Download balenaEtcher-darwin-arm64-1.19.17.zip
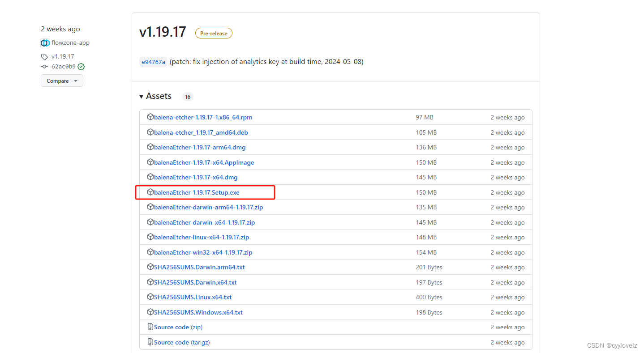Viewport: 644px width, 353px height. pos(209,207)
